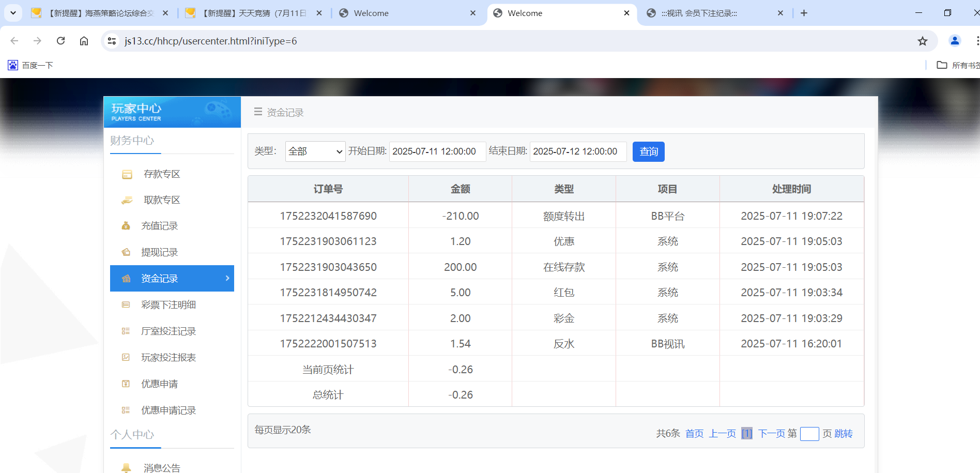Select the 提现记录 withdrawal history icon
This screenshot has height=473, width=980.
[x=126, y=252]
